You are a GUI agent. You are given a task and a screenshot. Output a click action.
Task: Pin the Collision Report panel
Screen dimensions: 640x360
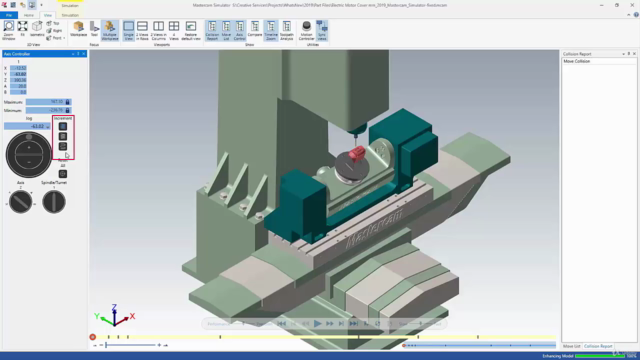tap(629, 54)
